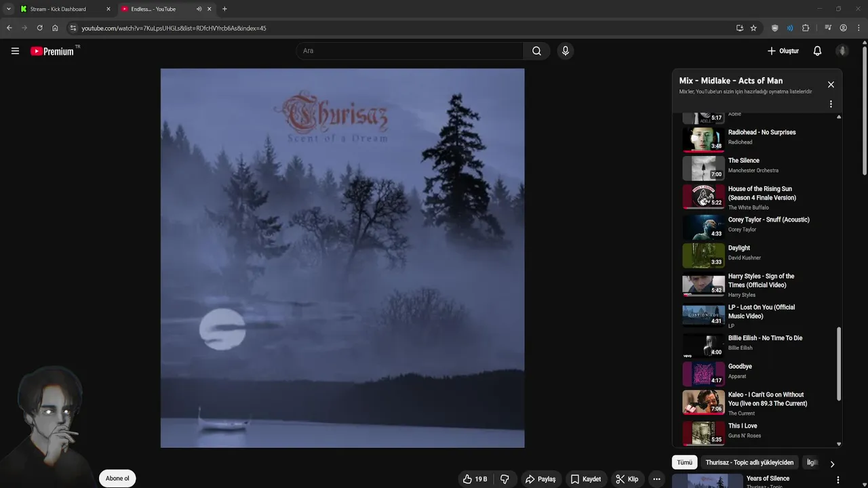
Task: Select the Tümü filter chip
Action: click(x=684, y=462)
